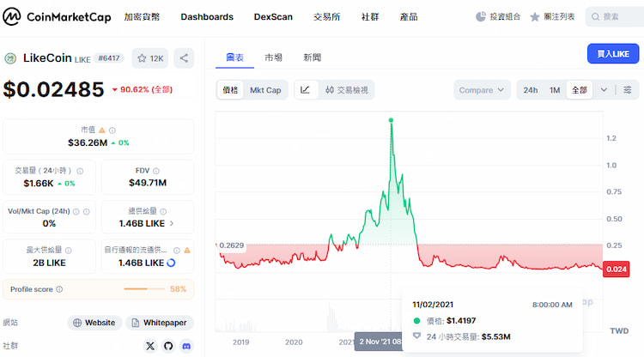644x357 pixels.
Task: Click the green peak marker on chart
Action: click(391, 120)
